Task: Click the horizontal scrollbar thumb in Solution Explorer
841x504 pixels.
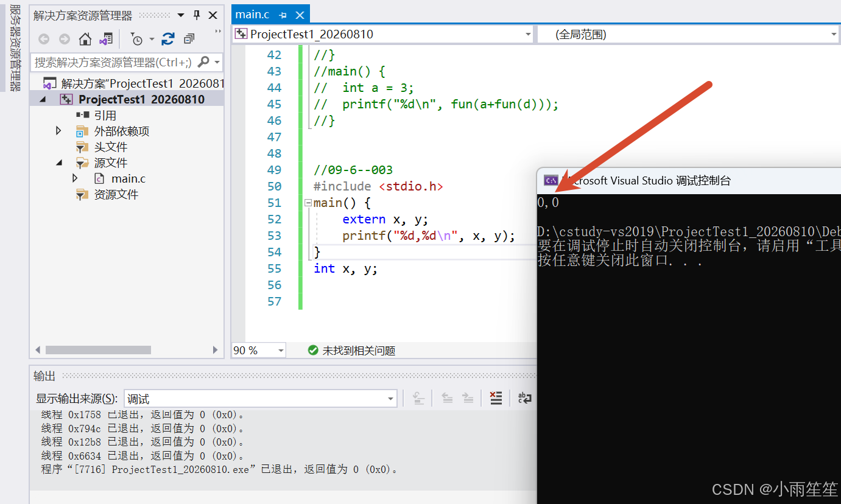Action: 98,350
